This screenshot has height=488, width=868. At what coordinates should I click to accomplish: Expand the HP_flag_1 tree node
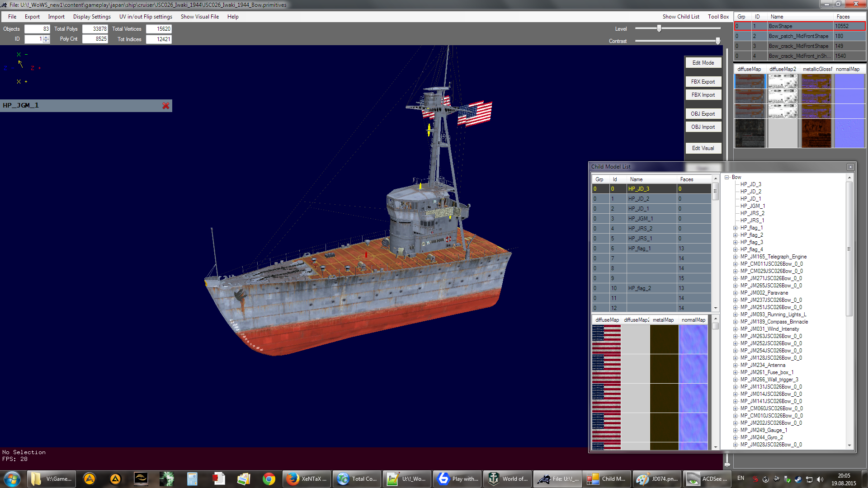coord(735,228)
